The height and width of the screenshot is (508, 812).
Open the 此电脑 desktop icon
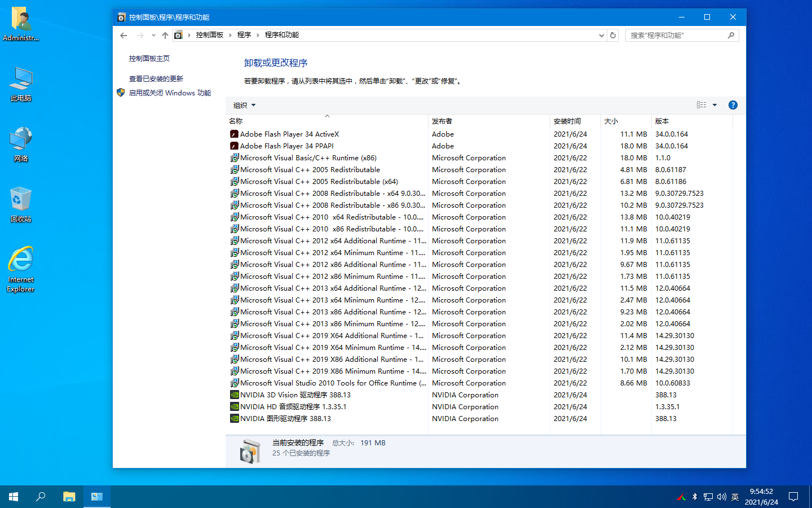21,85
